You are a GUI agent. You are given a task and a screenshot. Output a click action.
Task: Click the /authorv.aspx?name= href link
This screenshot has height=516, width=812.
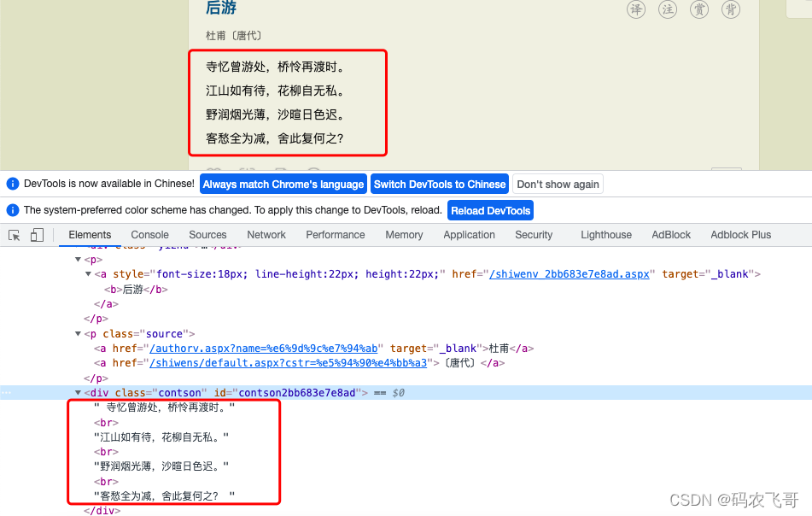pos(264,349)
